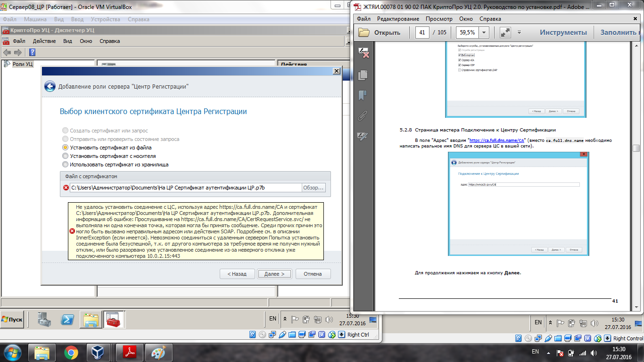Close the role wizard dialog with the X
The image size is (644, 362).
(x=336, y=71)
